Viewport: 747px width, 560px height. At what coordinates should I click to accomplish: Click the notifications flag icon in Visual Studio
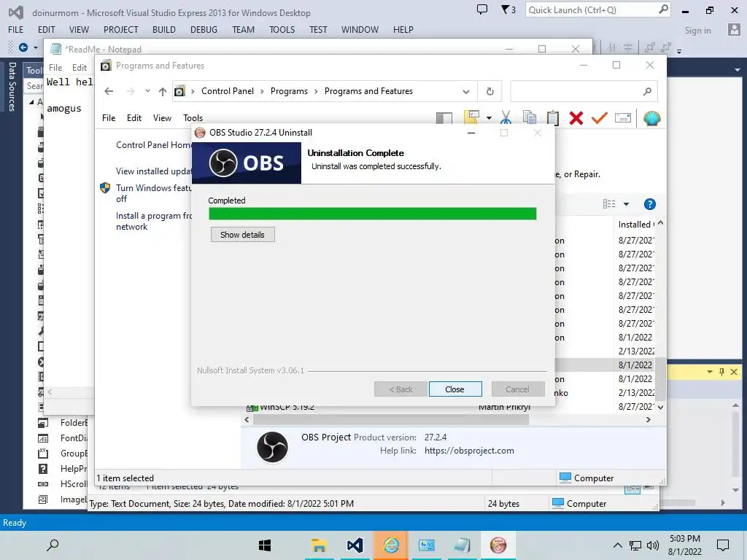click(508, 9)
